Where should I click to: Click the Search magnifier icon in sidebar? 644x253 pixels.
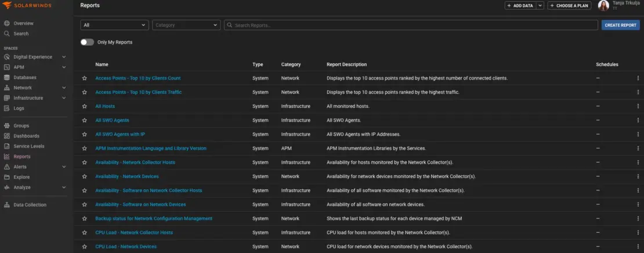(6, 34)
